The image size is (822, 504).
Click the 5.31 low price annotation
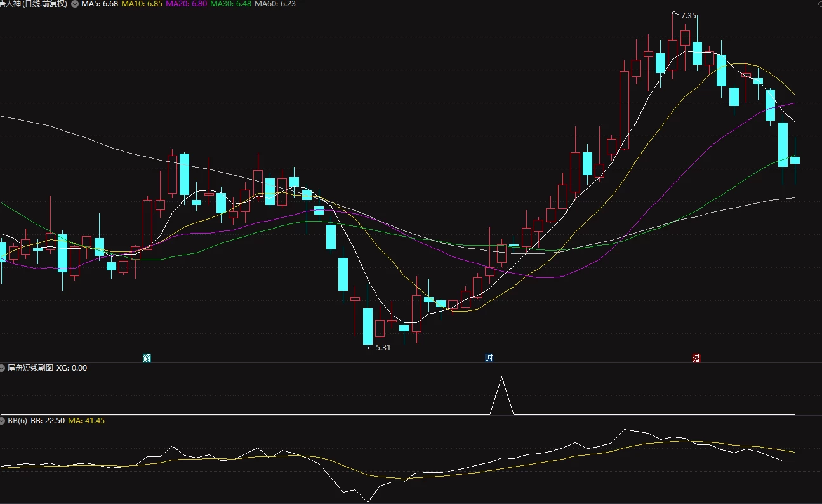click(x=383, y=347)
